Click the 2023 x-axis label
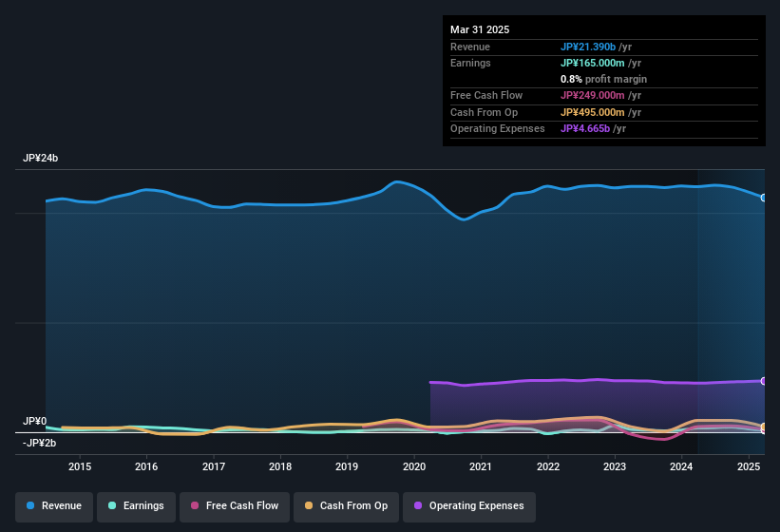 [x=615, y=466]
